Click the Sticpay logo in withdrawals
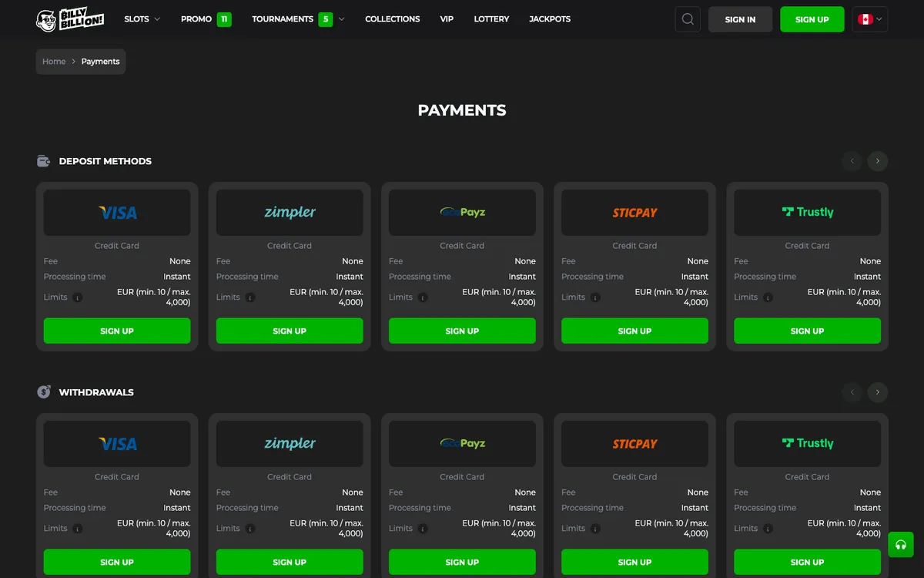924x578 pixels. (x=634, y=444)
